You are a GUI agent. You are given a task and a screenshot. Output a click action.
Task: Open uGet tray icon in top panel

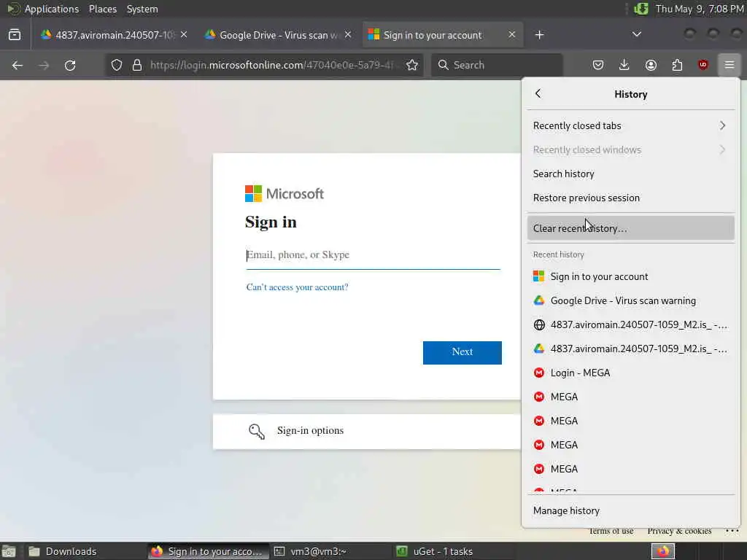tap(641, 9)
